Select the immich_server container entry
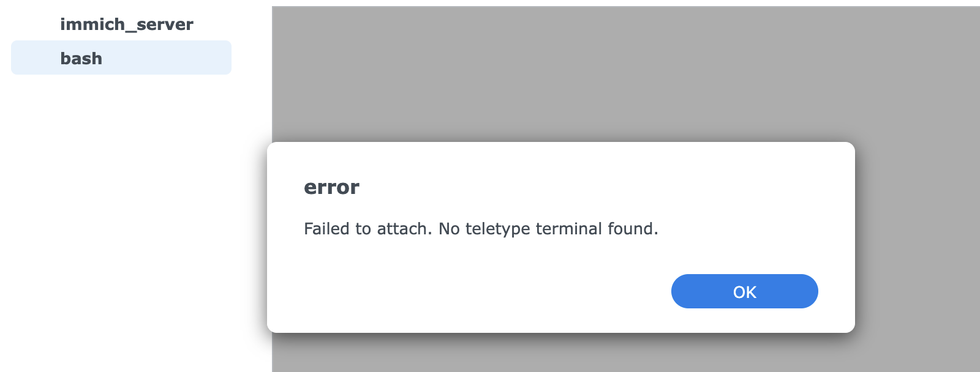Image resolution: width=980 pixels, height=372 pixels. [126, 24]
